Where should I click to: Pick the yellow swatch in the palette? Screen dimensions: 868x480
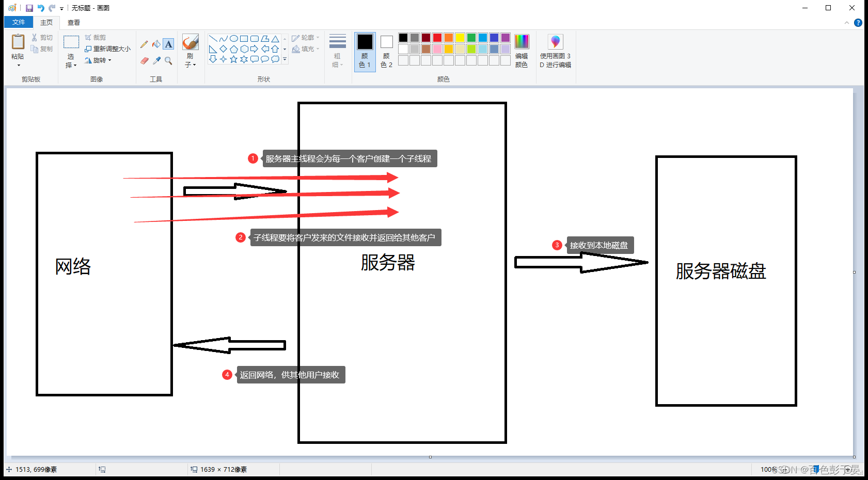pos(460,38)
